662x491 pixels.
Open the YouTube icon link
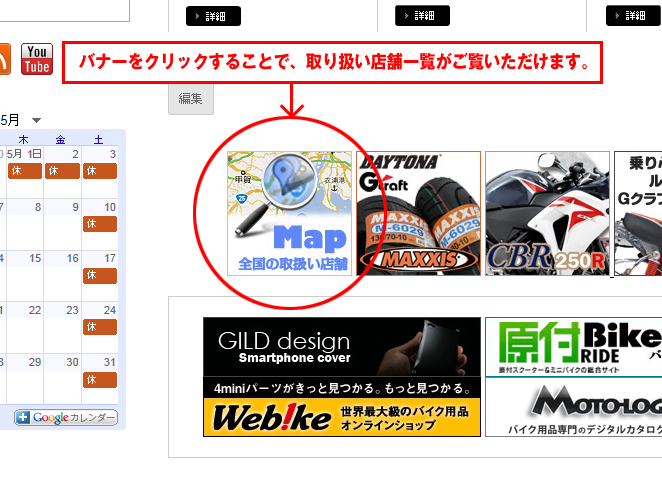(37, 59)
